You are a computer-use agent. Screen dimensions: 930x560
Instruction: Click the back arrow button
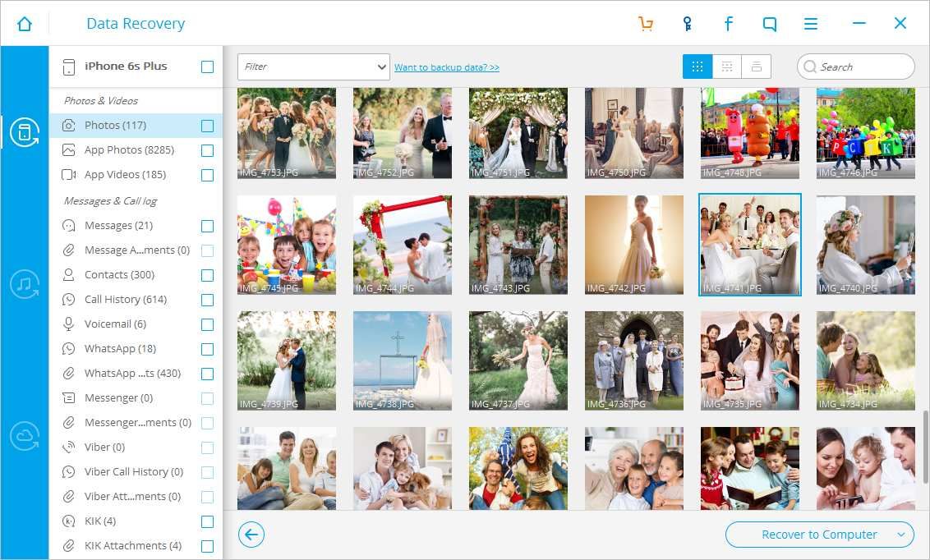coord(251,535)
